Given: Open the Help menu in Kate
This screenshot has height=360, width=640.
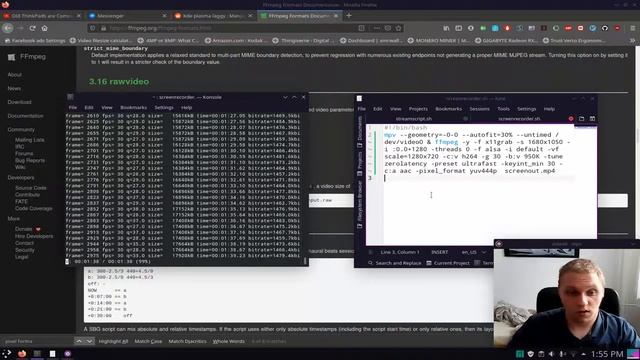Looking at the screenshot, I should (549, 109).
